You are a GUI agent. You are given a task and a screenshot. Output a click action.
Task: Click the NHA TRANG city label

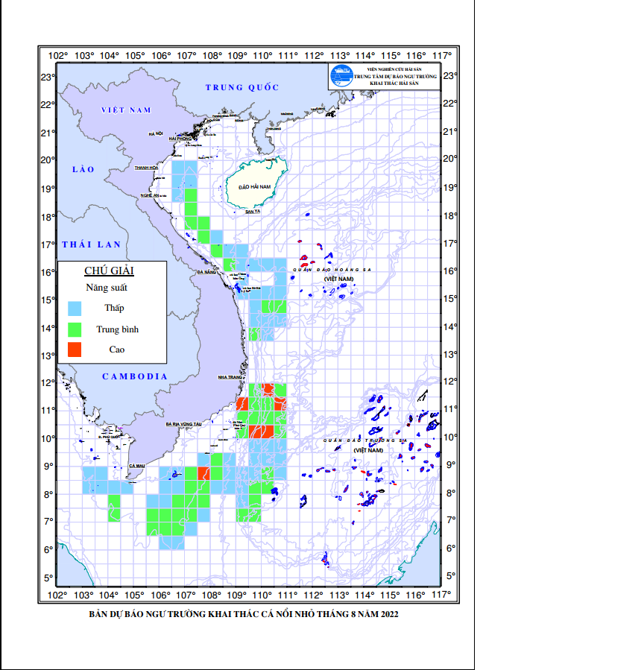point(230,377)
